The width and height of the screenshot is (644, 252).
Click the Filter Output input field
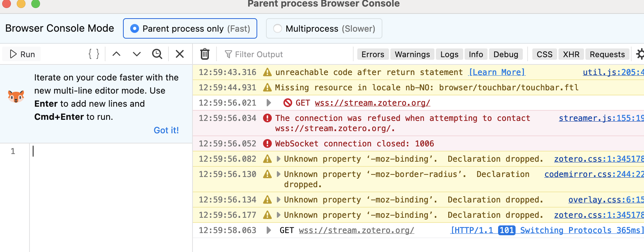point(286,54)
